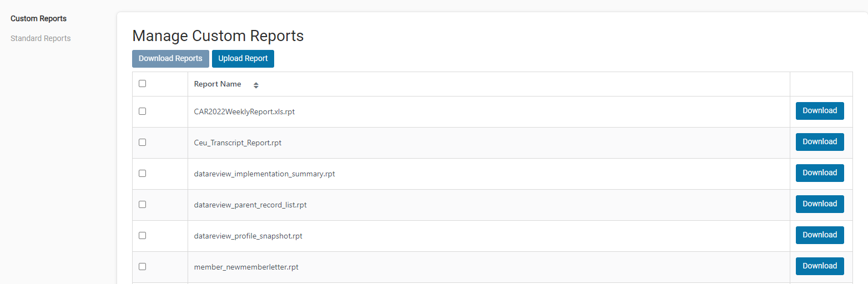Click the Report Name column header
868x284 pixels.
[218, 84]
